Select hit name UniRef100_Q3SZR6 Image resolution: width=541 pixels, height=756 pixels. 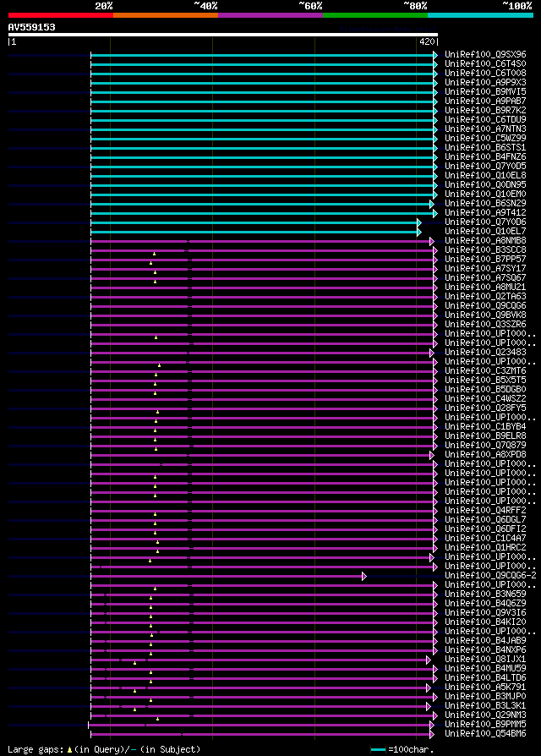pos(485,325)
